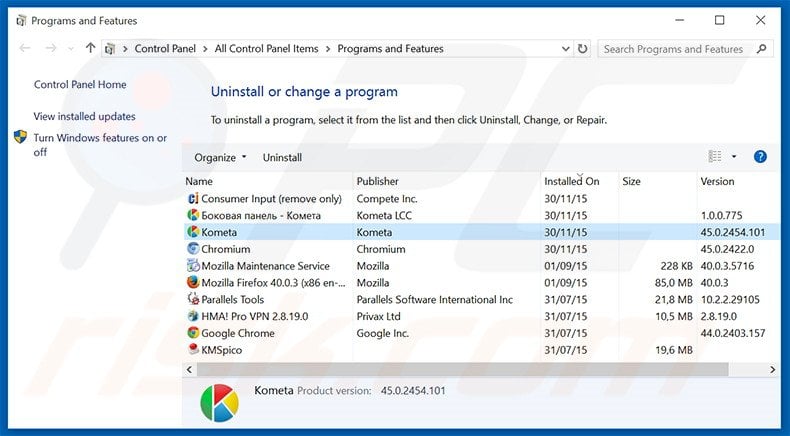Click the HMA! Pro VPN icon

[193, 316]
